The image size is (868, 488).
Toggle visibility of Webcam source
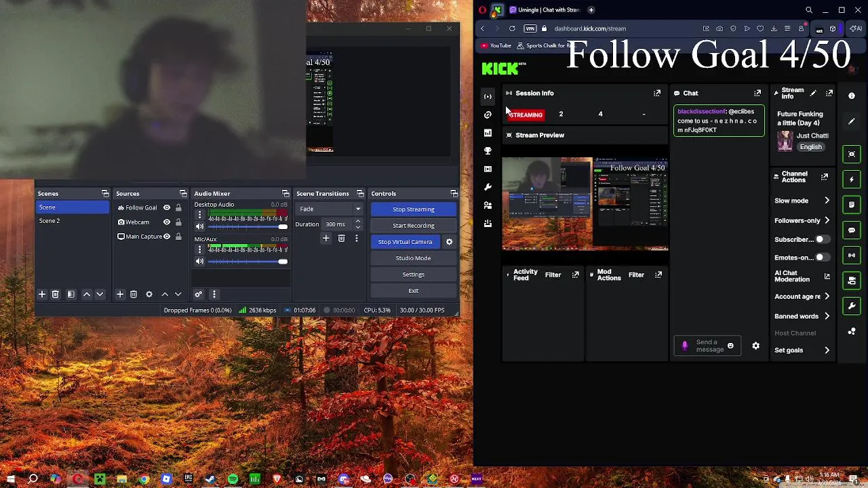(x=167, y=222)
